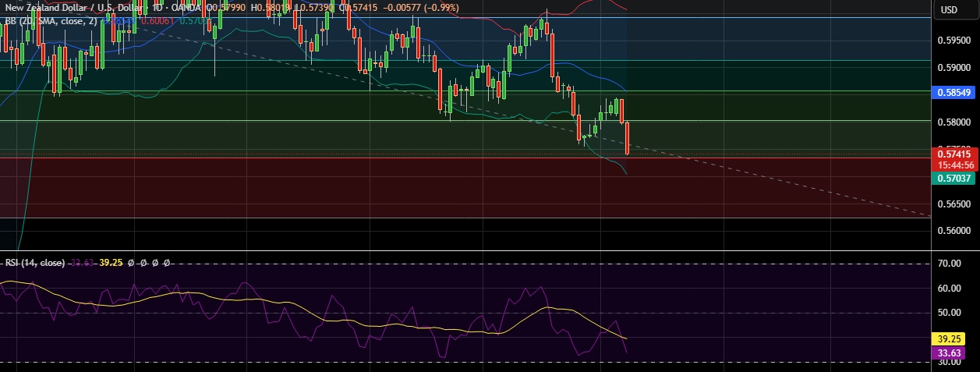Click the 0.56500 price scale value
Screen dimensions: 980x372
[x=952, y=204]
